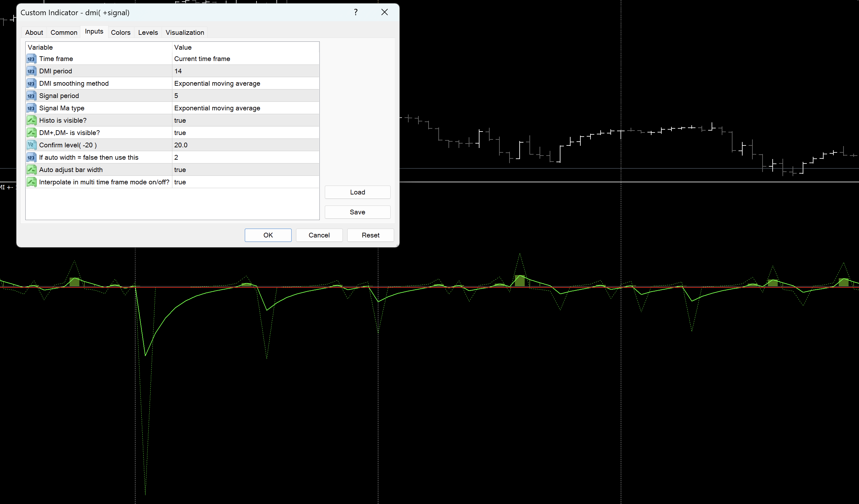Open the Signal Ma type value dropdown

pyautogui.click(x=217, y=108)
